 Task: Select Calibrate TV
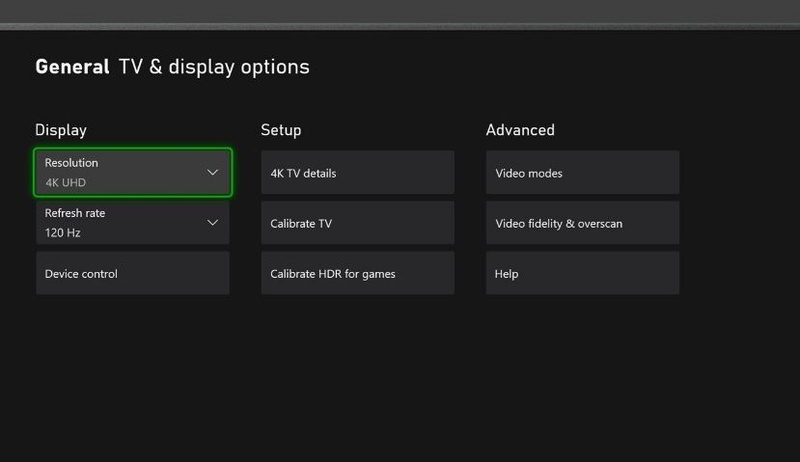(357, 223)
